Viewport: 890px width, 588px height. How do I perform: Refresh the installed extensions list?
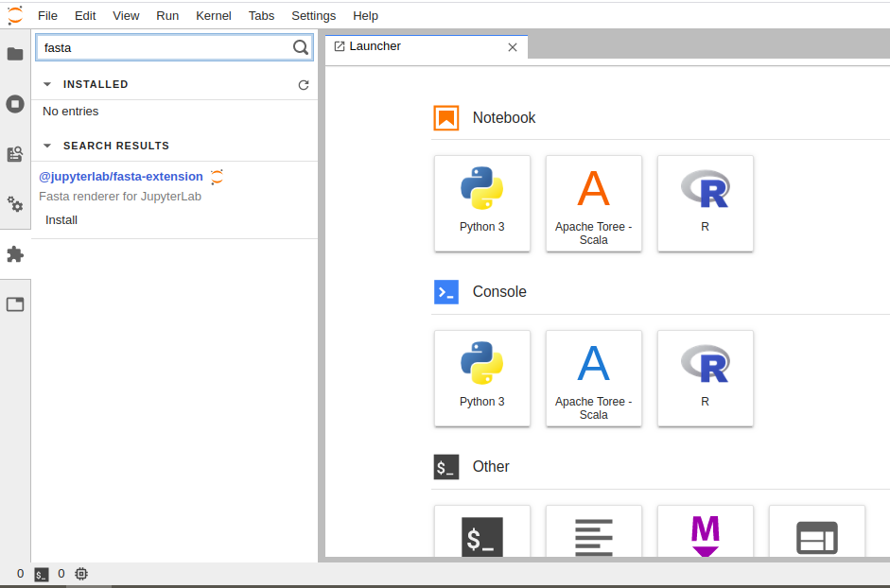pyautogui.click(x=304, y=84)
